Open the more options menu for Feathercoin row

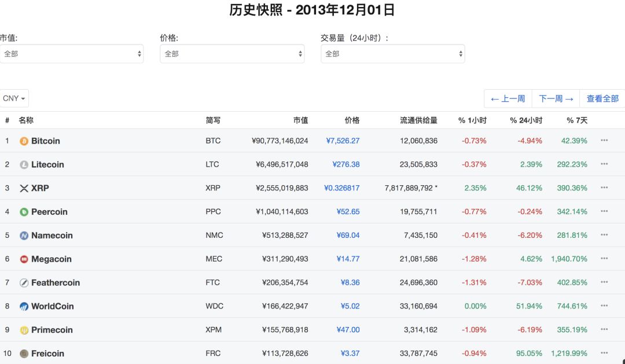click(x=604, y=282)
